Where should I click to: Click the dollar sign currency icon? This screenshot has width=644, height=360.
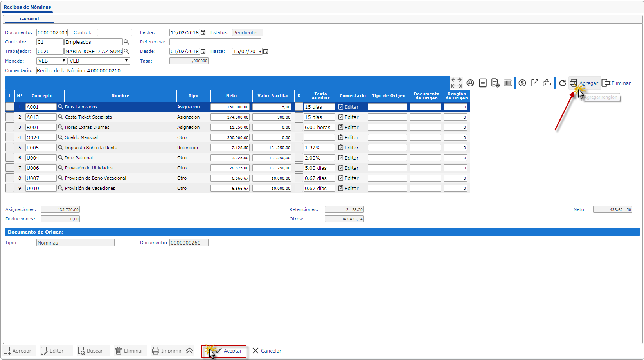[x=522, y=83]
